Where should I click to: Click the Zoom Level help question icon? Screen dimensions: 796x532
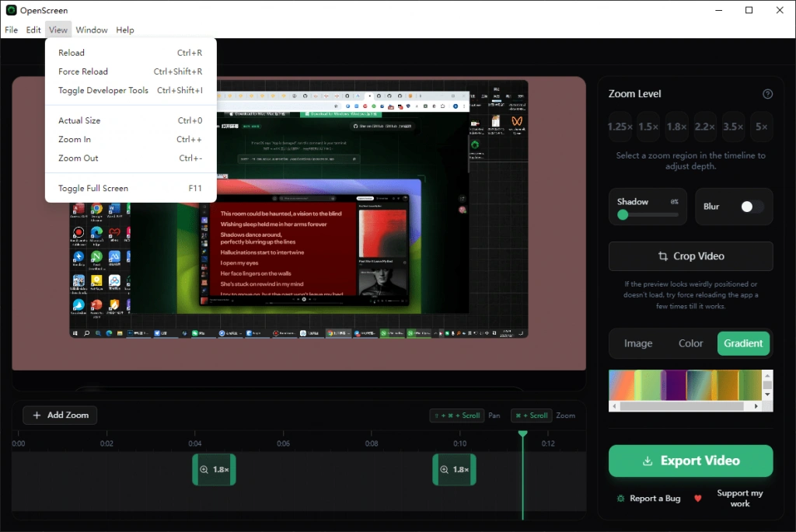click(767, 94)
